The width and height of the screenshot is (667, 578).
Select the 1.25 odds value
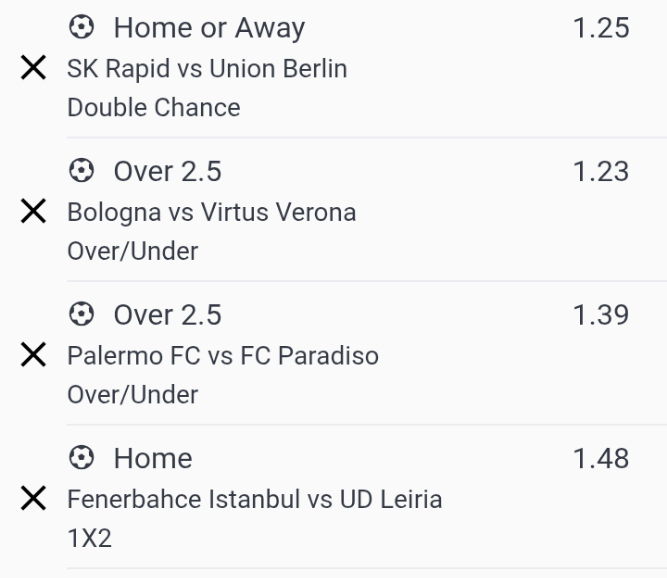[601, 28]
